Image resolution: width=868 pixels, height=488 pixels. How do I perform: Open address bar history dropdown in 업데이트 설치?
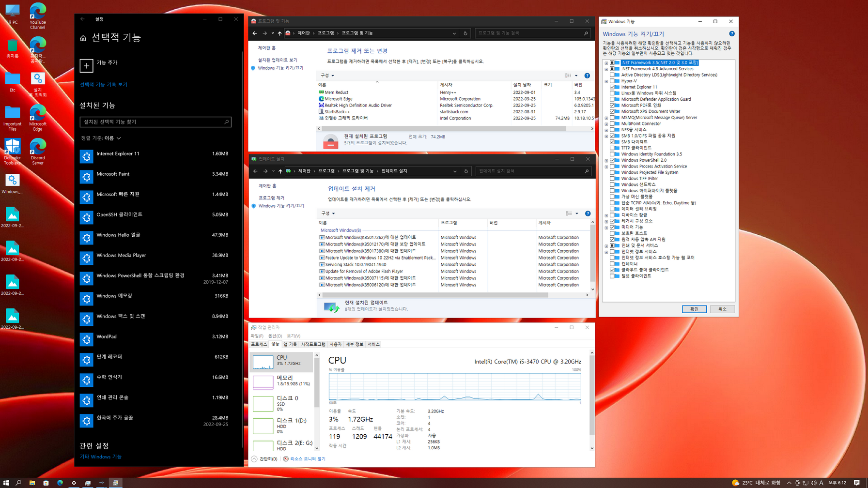pos(455,171)
